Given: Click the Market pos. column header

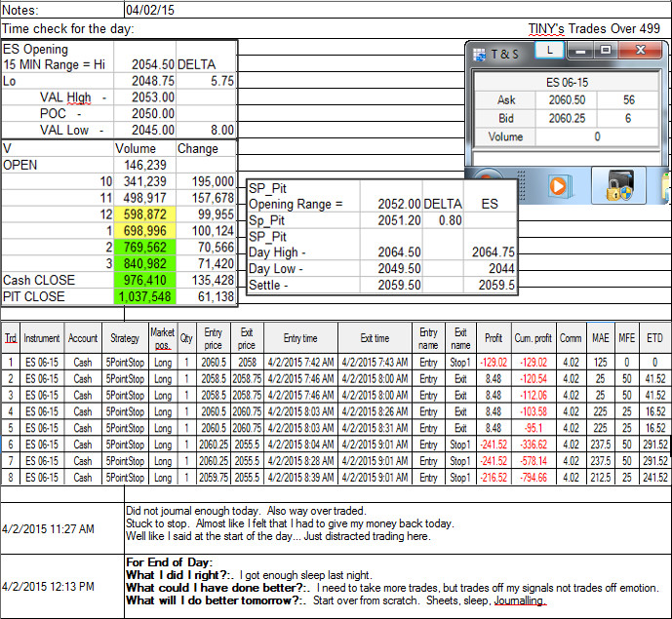Looking at the screenshot, I should pos(163,338).
